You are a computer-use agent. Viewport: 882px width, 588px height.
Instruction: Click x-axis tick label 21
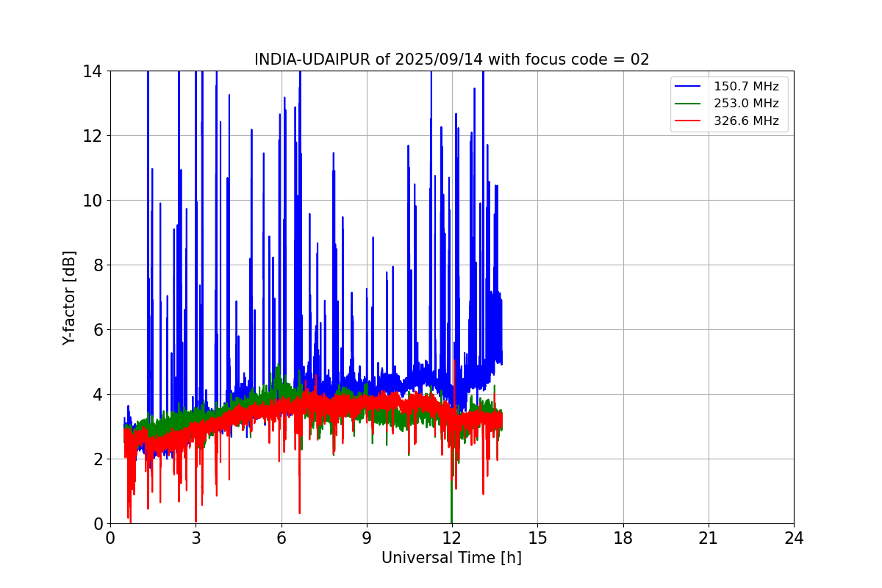(709, 538)
